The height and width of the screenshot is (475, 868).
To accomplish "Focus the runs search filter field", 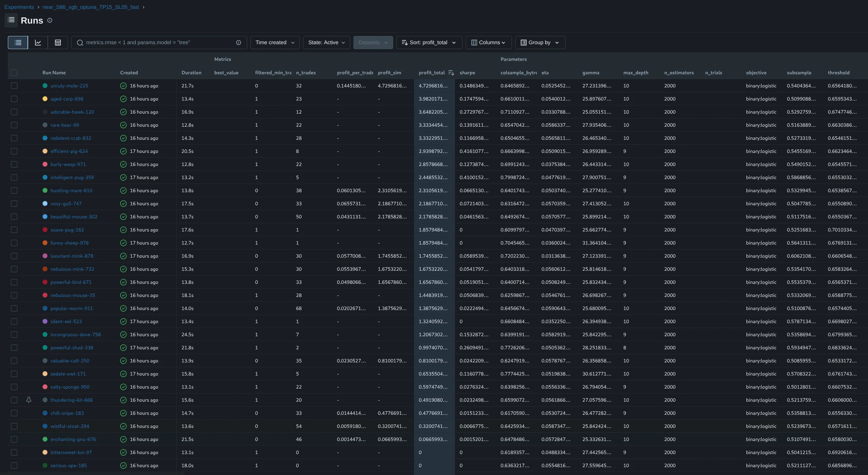I will pos(159,43).
